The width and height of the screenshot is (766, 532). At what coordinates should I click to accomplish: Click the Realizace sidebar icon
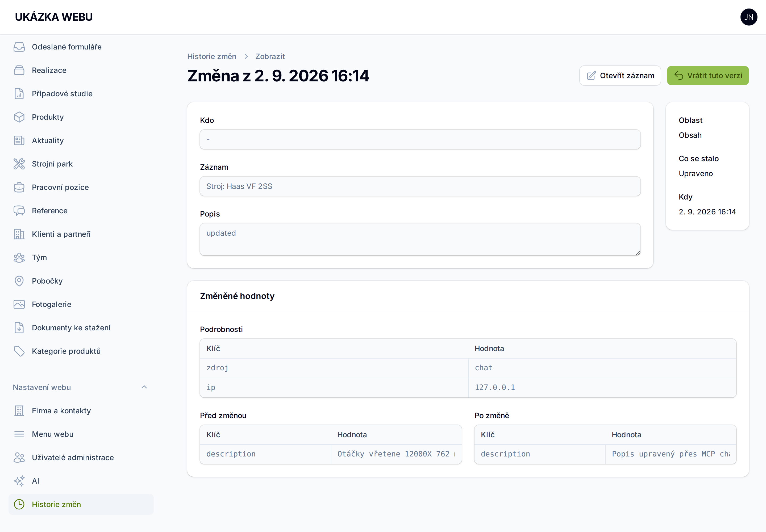[x=19, y=70]
